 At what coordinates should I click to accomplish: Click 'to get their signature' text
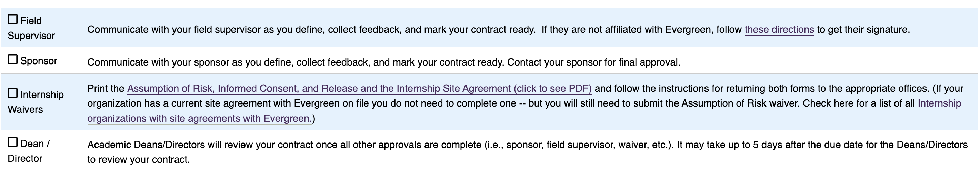[863, 30]
